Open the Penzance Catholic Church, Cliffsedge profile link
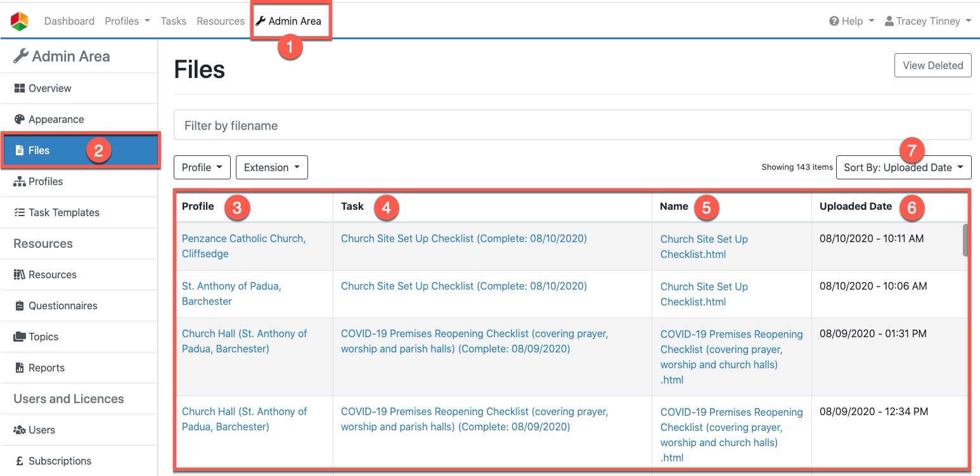Viewport: 980px width, 476px height. tap(243, 246)
